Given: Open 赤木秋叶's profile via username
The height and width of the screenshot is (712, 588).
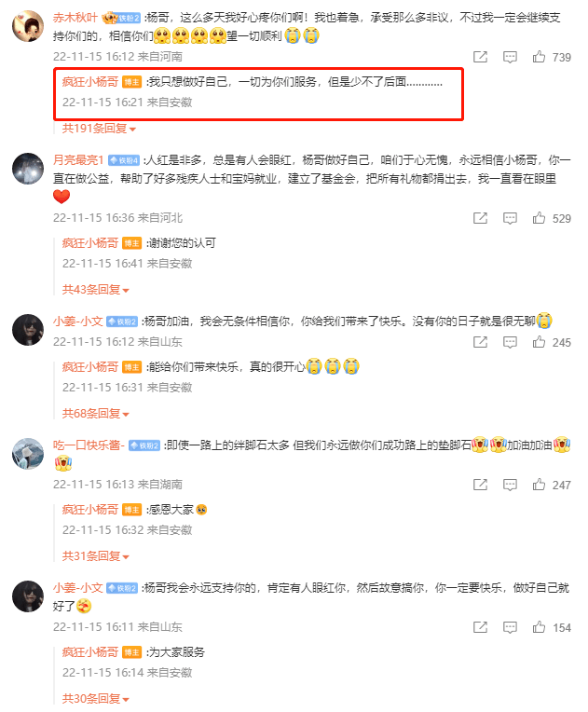Looking at the screenshot, I should click(x=75, y=18).
